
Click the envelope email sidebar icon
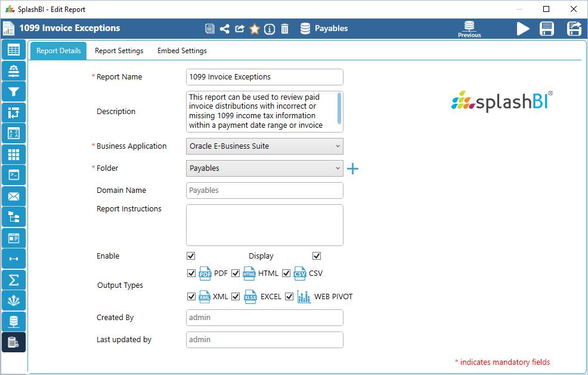point(14,196)
